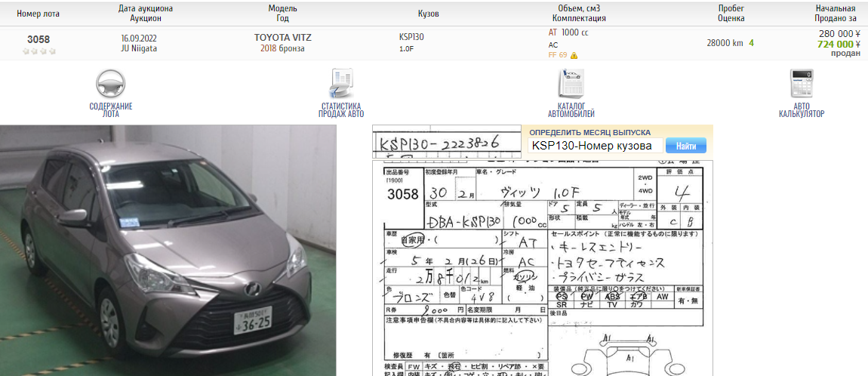Viewport: 868px width, 376px height.
Task: Open the auto calculator icon
Action: 801,84
